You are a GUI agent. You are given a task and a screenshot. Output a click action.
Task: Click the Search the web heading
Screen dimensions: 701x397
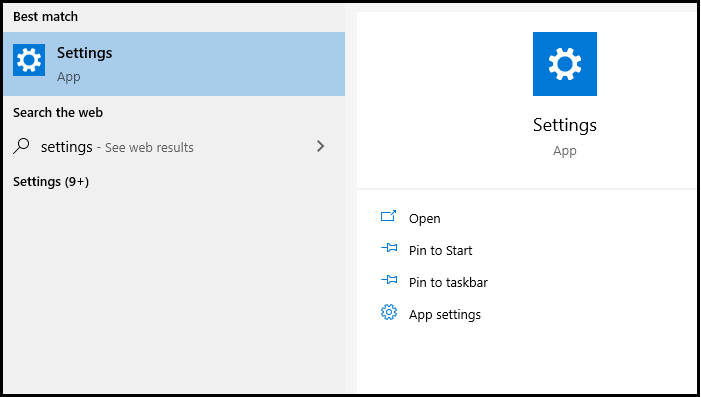[58, 113]
